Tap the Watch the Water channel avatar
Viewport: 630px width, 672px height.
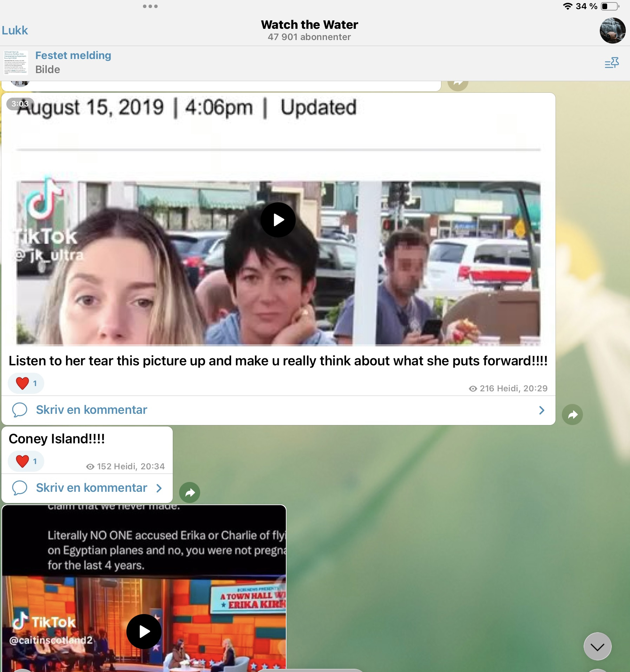tap(612, 31)
